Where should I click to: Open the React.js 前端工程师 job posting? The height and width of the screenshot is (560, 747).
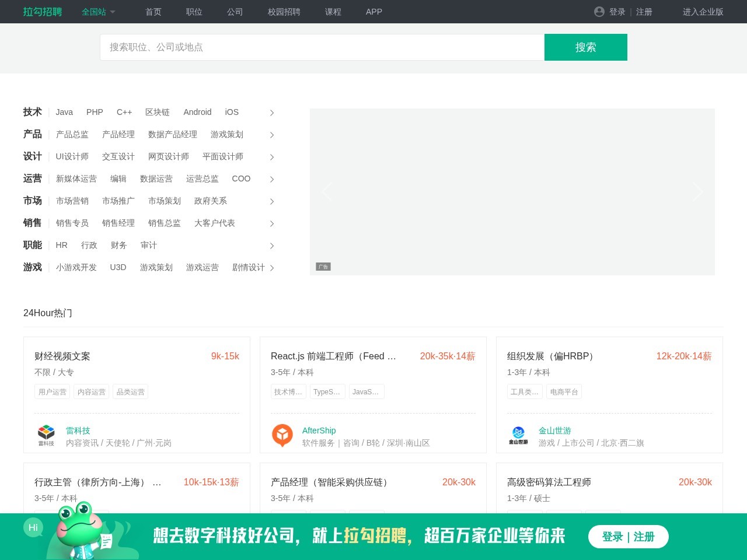333,356
